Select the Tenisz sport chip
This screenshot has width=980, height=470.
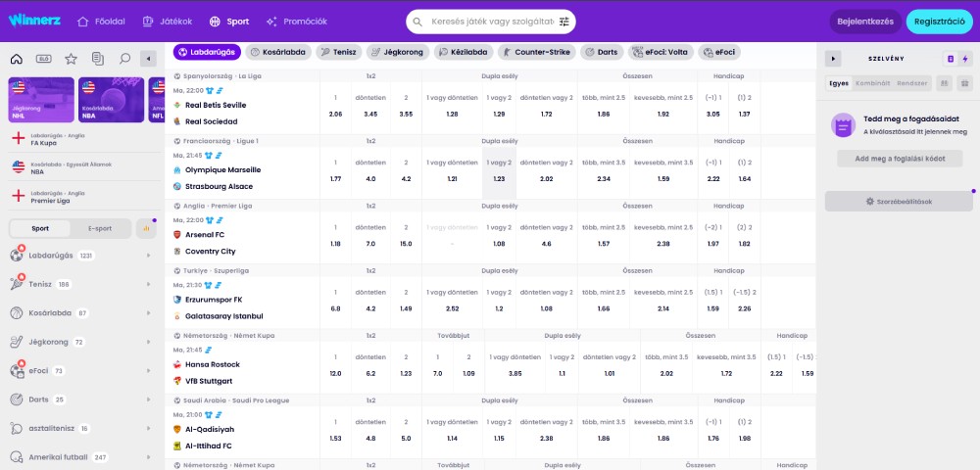[339, 53]
